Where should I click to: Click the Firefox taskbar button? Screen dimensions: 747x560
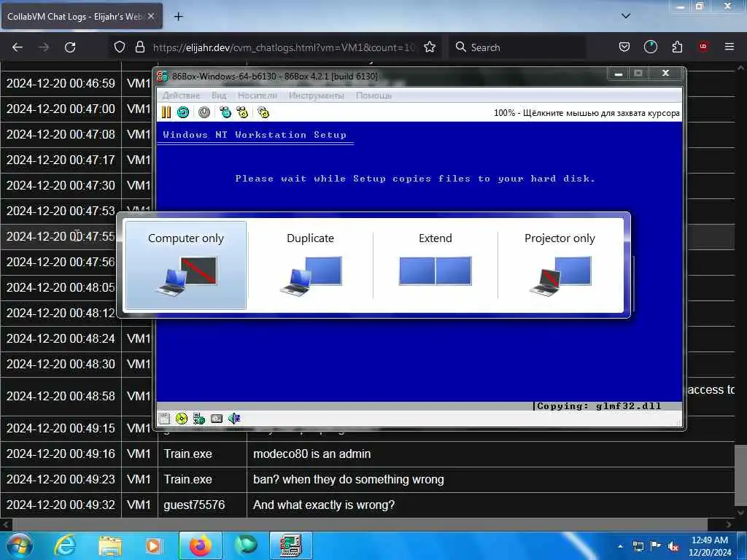pos(201,545)
